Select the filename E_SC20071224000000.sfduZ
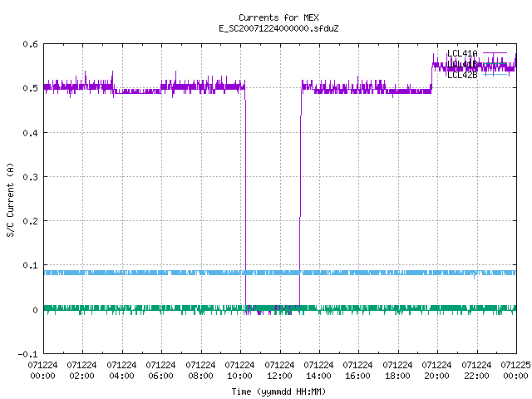Screen dimensions: 532x399 coord(278,28)
